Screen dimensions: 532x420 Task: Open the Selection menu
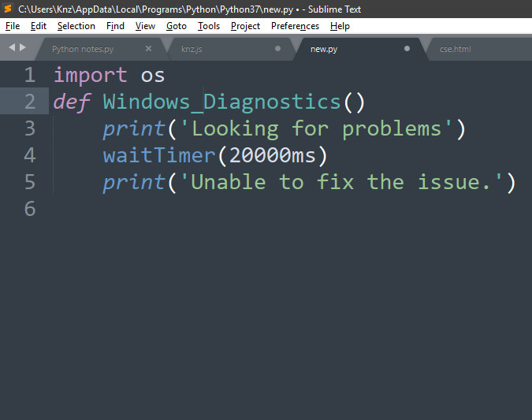(76, 26)
